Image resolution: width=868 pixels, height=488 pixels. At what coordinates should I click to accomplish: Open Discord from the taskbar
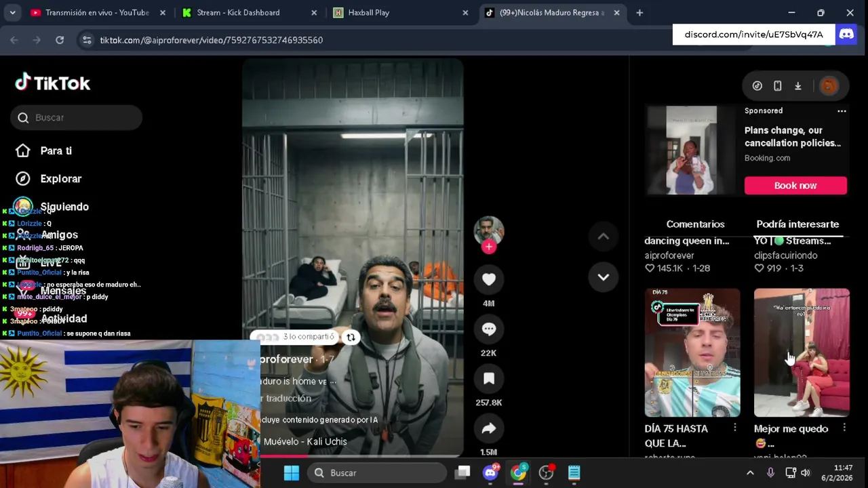tap(490, 472)
